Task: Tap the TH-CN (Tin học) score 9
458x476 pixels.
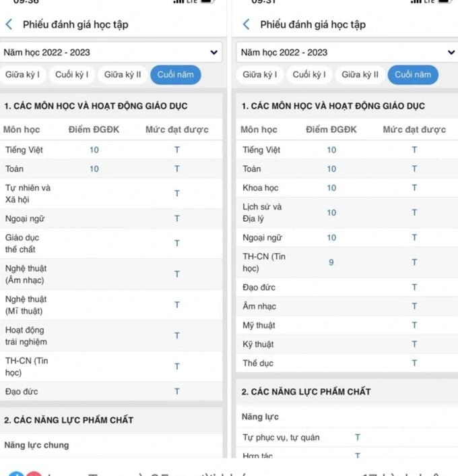Action: pos(331,262)
